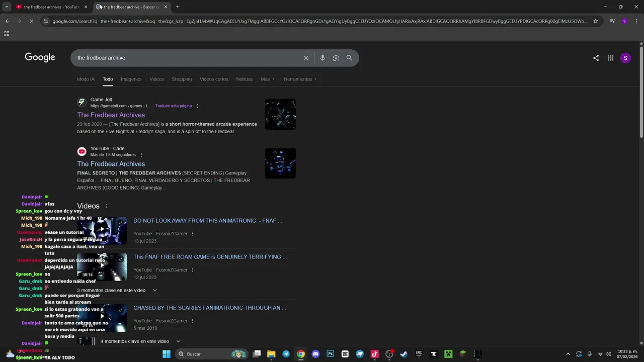Open the Windows Start menu

tap(167, 354)
